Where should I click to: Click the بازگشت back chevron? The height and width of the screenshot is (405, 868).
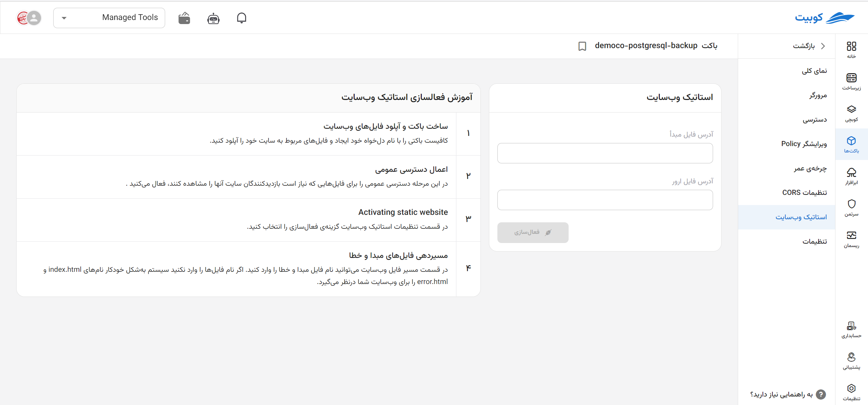coord(823,46)
